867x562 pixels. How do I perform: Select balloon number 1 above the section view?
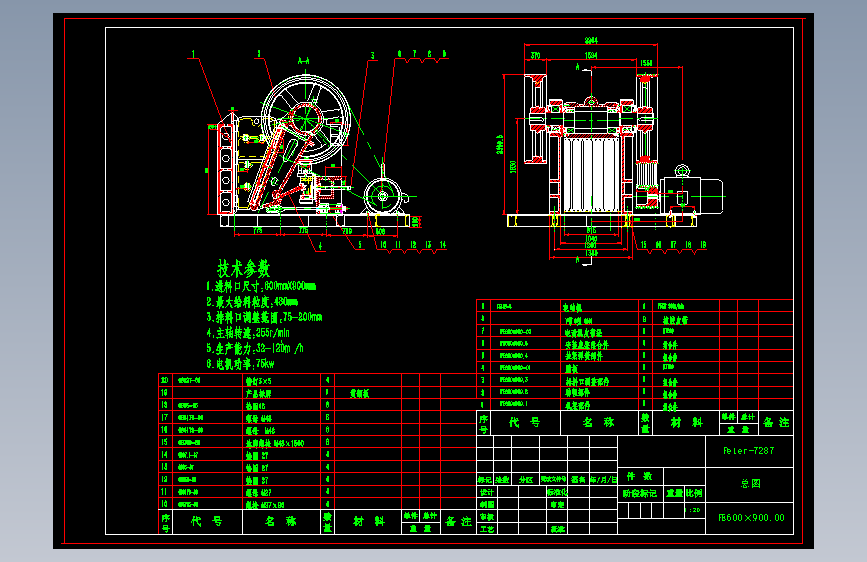click(193, 54)
